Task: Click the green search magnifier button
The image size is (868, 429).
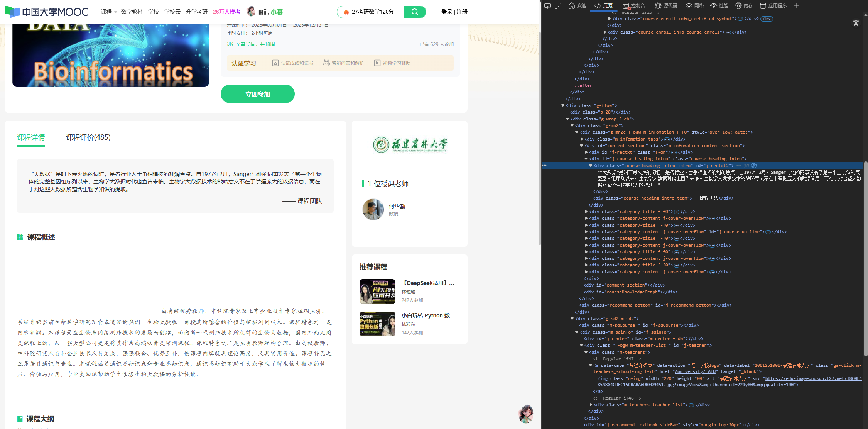Action: [x=415, y=12]
